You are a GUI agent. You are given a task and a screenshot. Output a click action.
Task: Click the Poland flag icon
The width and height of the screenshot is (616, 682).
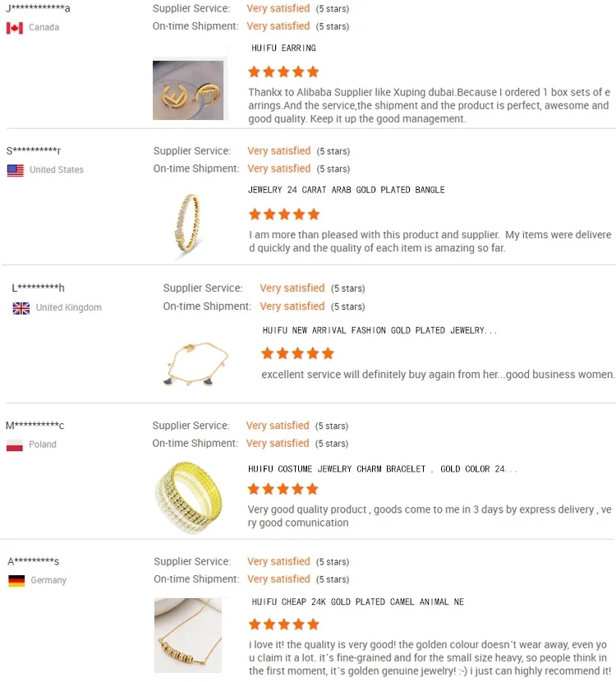(15, 445)
